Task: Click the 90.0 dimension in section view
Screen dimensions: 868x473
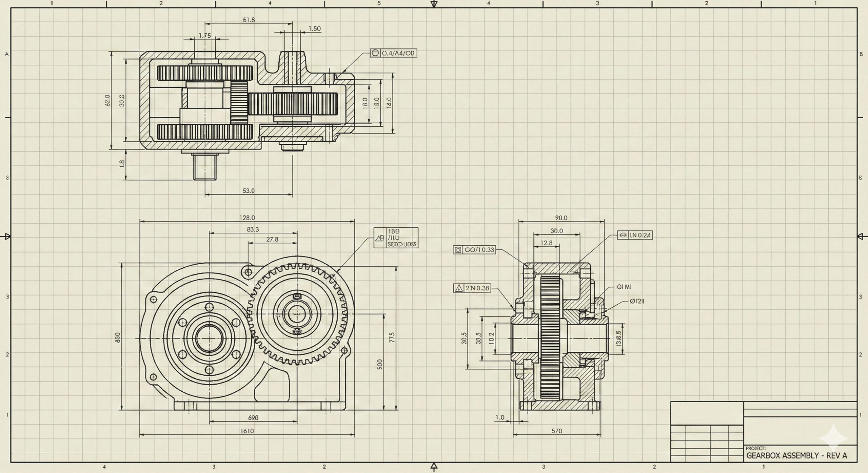Action: [561, 218]
